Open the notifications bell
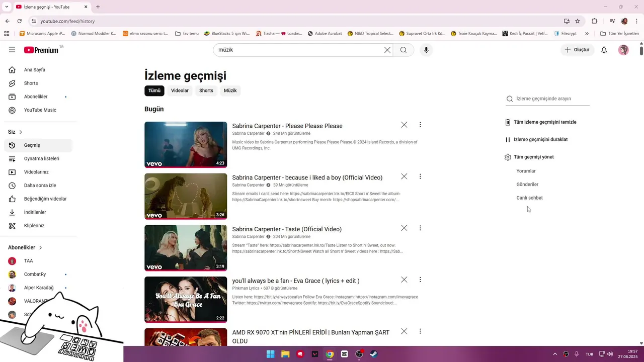The height and width of the screenshot is (362, 644). click(x=604, y=50)
